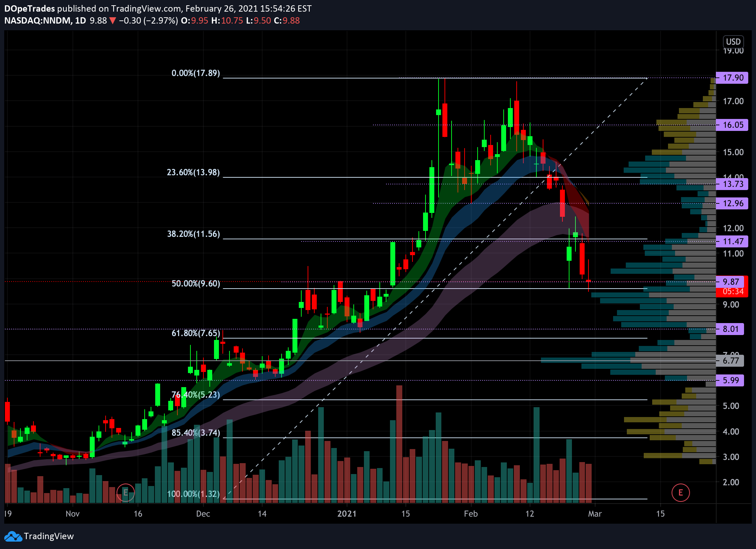Click the Feb date axis label
This screenshot has width=756, height=549.
click(x=471, y=514)
